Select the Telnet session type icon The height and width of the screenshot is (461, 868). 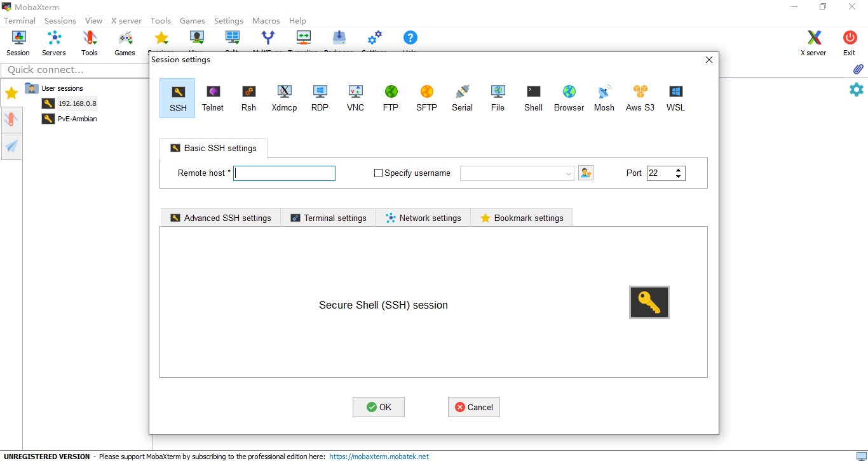(x=213, y=98)
